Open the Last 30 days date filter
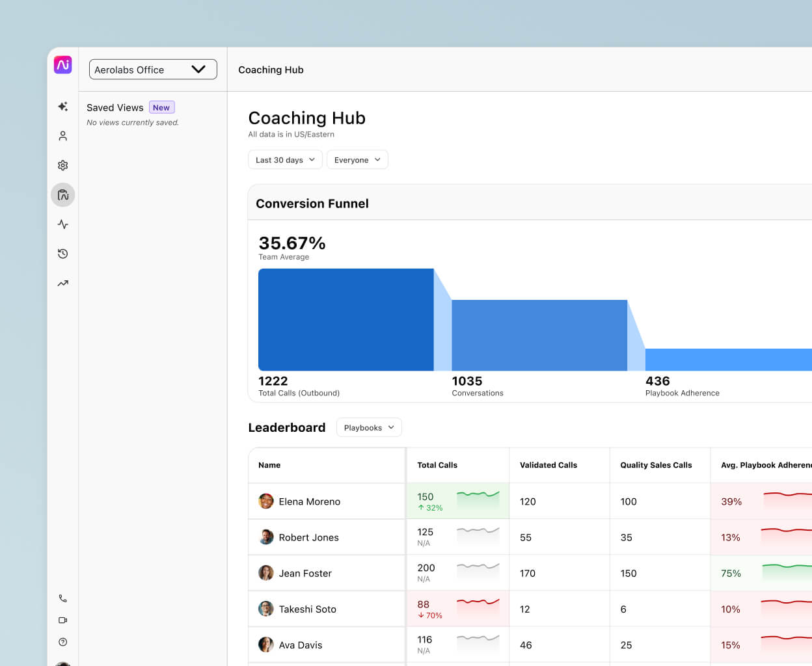Viewport: 812px width, 666px height. point(285,159)
